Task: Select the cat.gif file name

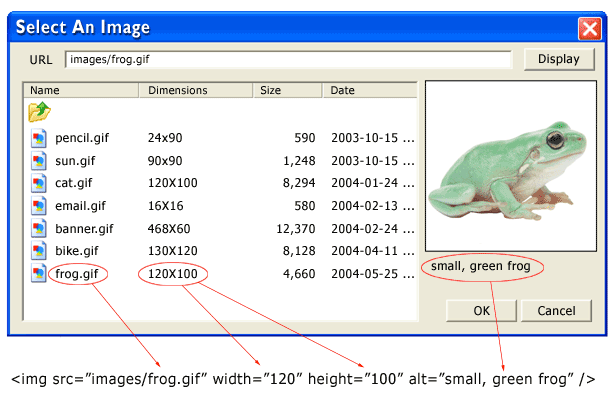Action: [x=74, y=183]
